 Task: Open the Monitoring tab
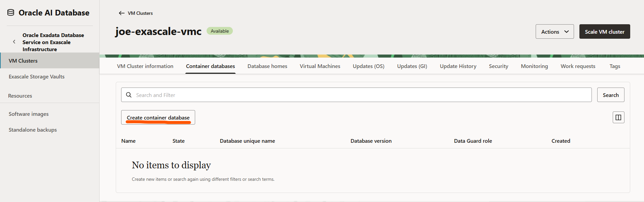[534, 66]
